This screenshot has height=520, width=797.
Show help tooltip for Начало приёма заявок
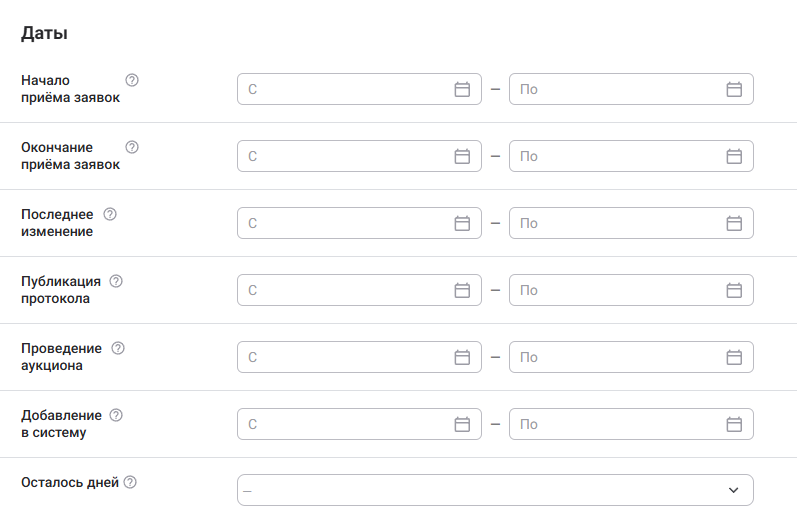coord(132,80)
